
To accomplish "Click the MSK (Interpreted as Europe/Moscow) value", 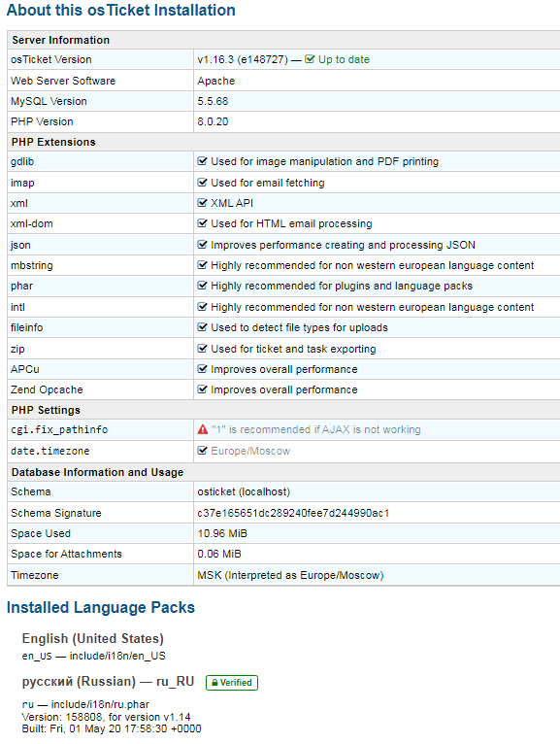I will 290,575.
